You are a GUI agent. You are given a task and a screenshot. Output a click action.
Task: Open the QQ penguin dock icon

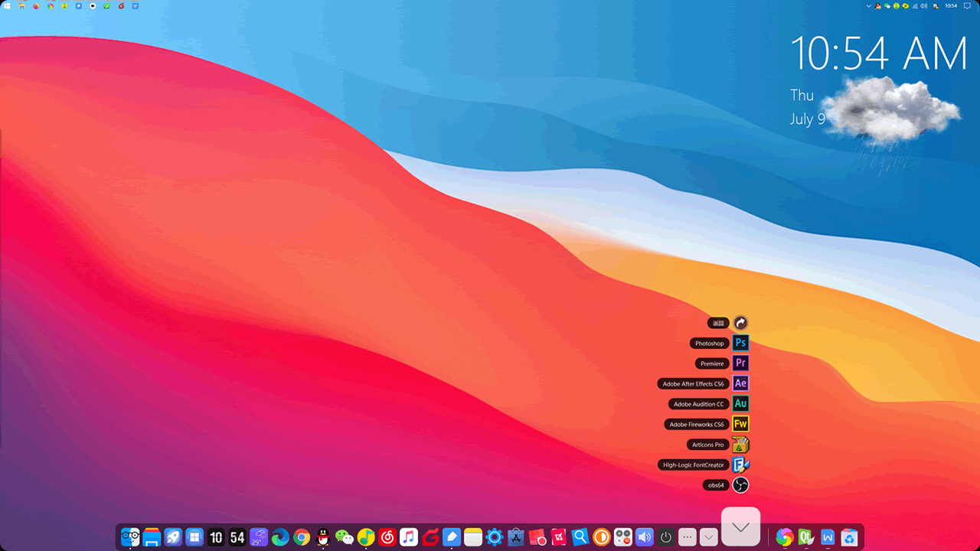click(x=323, y=537)
